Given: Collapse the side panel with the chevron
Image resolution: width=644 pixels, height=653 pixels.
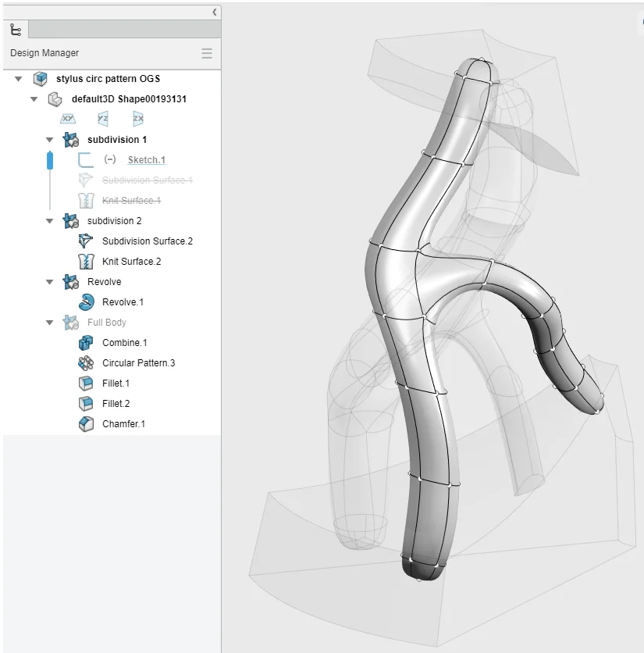Looking at the screenshot, I should click(x=215, y=12).
